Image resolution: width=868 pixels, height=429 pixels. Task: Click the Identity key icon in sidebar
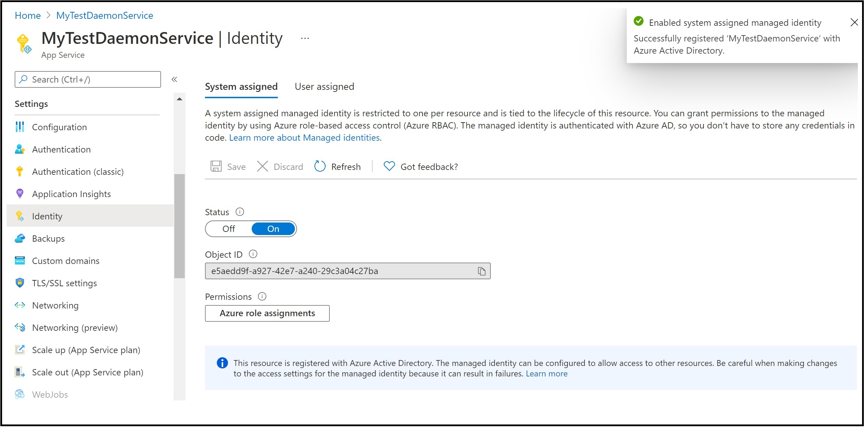tap(20, 216)
